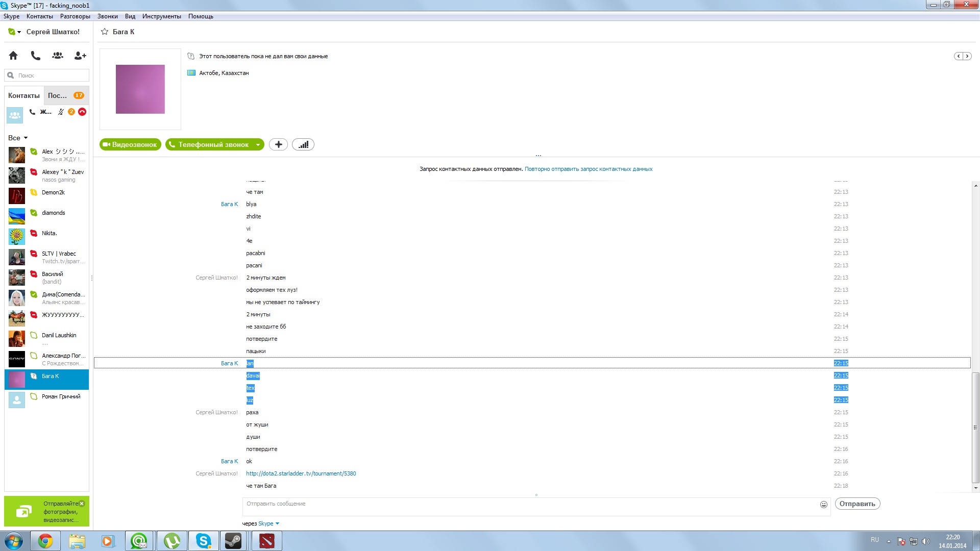
Task: Expand the Телефонный звонок dropdown arrow
Action: point(258,145)
